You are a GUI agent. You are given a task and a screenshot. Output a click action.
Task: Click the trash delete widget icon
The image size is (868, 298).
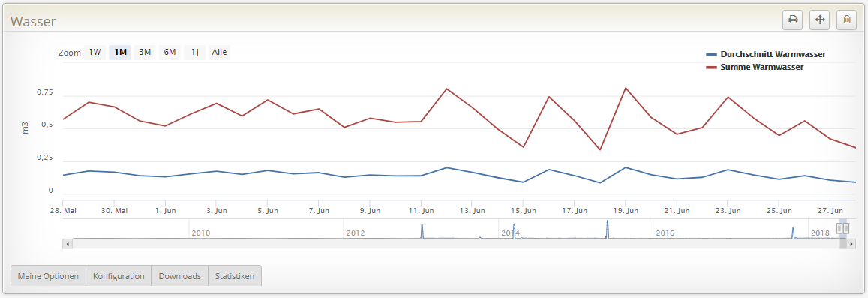[846, 20]
